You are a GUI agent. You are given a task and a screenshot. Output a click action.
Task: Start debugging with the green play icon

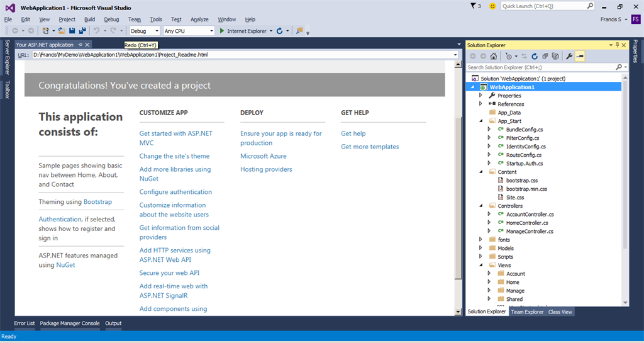pos(222,31)
